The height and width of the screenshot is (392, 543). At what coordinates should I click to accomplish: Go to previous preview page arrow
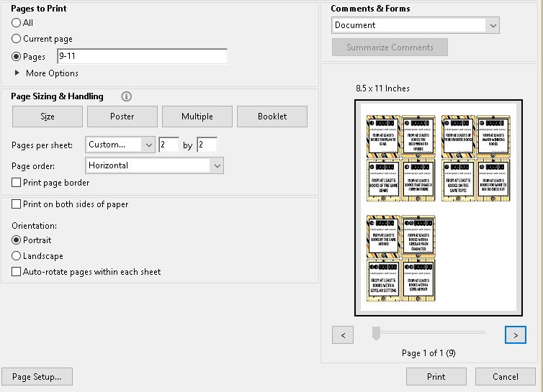point(343,335)
